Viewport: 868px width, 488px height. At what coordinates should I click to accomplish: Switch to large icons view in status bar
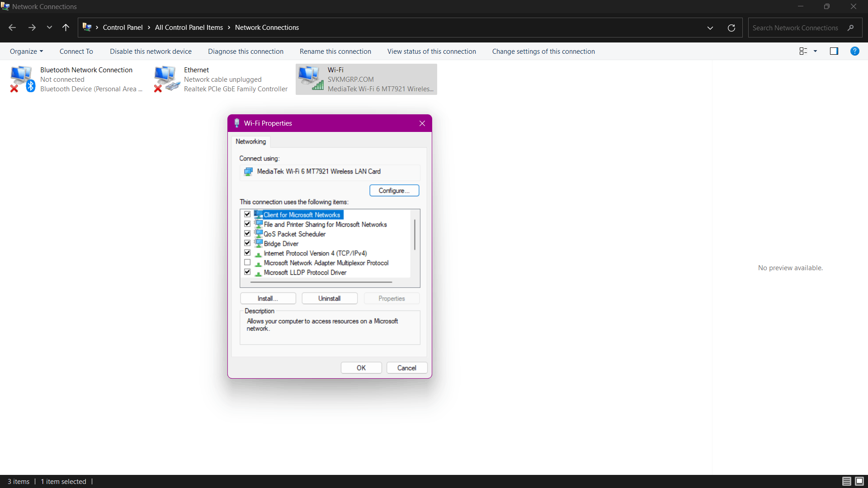[859, 481]
